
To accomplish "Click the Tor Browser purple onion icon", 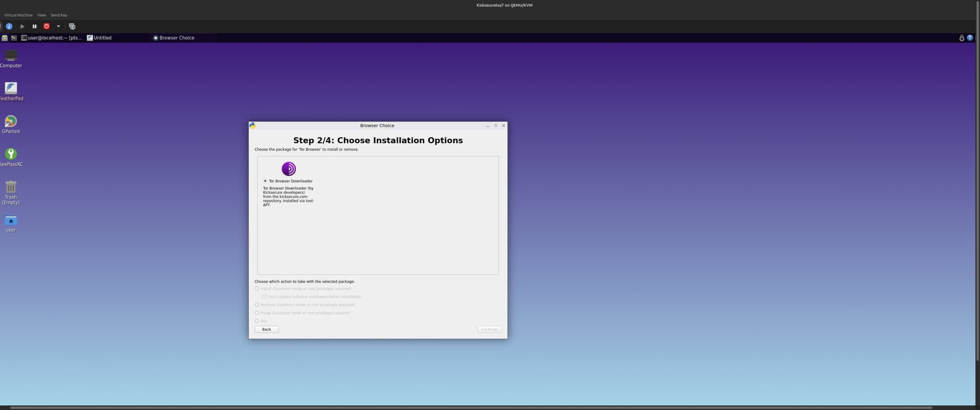I will pos(288,169).
